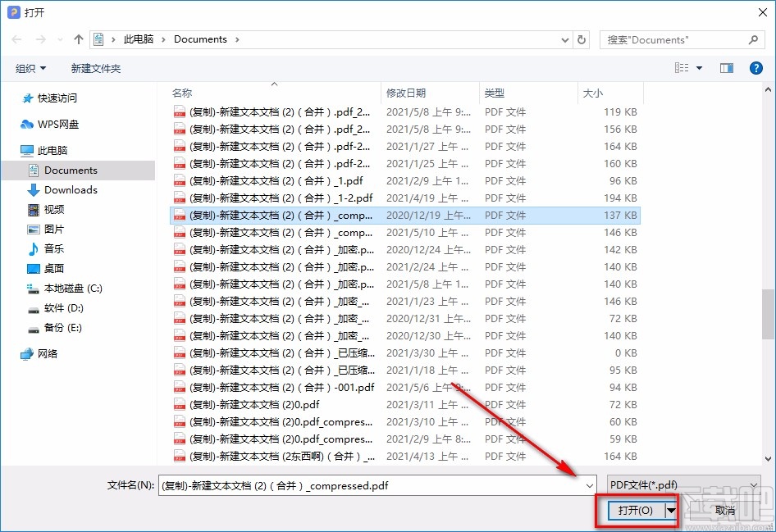The height and width of the screenshot is (532, 776).
Task: Open 音乐 folder in navigation pane
Action: tap(54, 248)
